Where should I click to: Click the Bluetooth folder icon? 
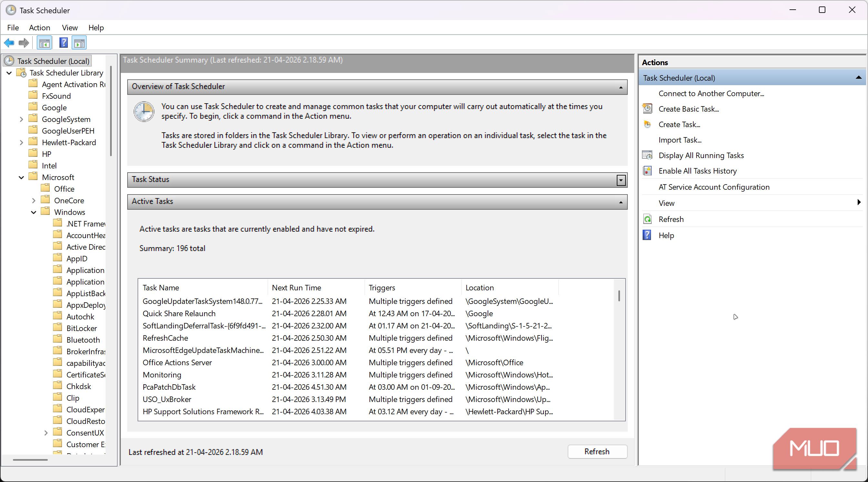click(x=57, y=339)
